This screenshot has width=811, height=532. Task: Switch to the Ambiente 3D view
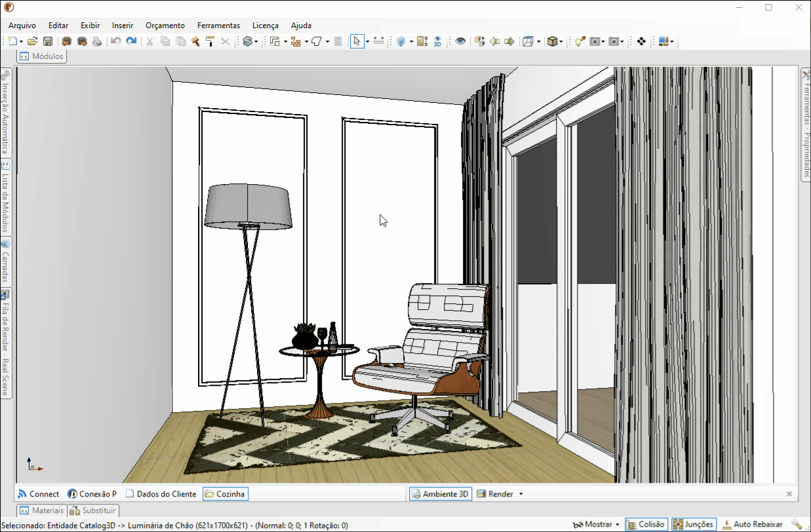(440, 494)
